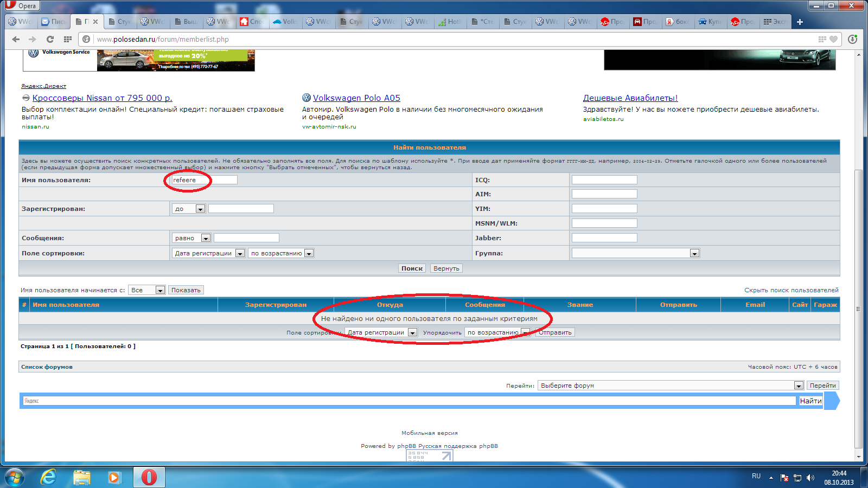This screenshot has width=868, height=488.
Task: Switch to the "Купи" browser tab
Action: pyautogui.click(x=710, y=22)
